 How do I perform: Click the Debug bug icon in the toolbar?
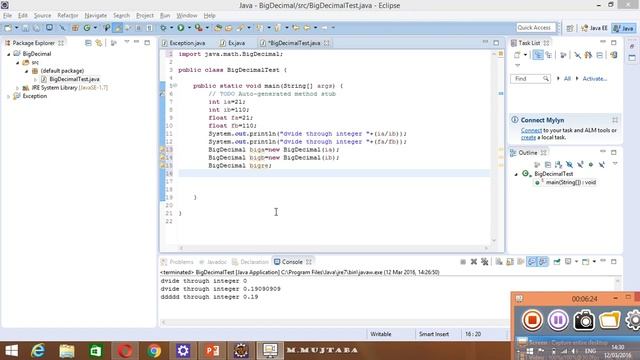tap(163, 28)
